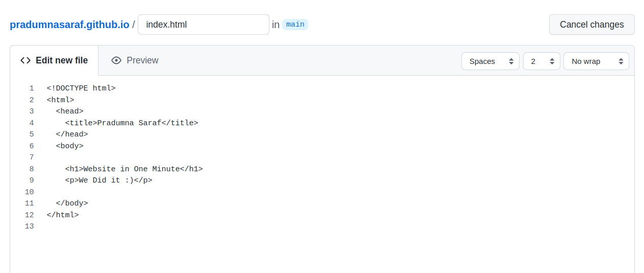Image resolution: width=644 pixels, height=273 pixels.
Task: Click the closing body tag line
Action: click(72, 203)
